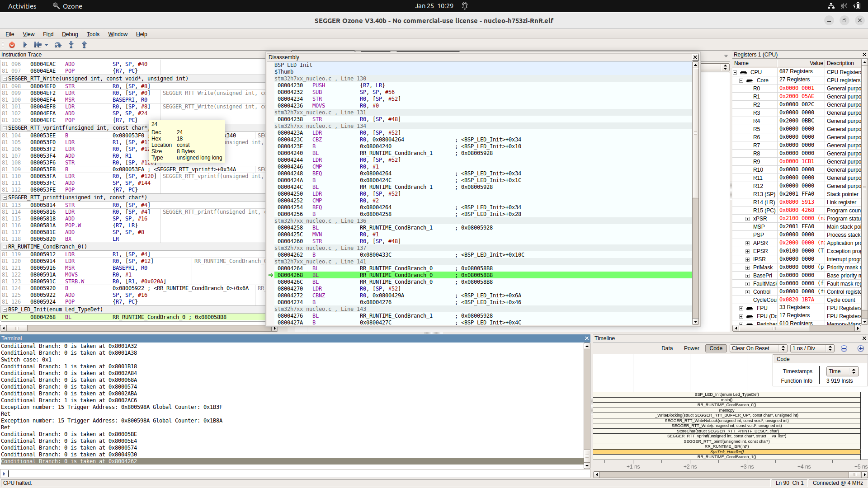Open the Debug menu

(70, 34)
